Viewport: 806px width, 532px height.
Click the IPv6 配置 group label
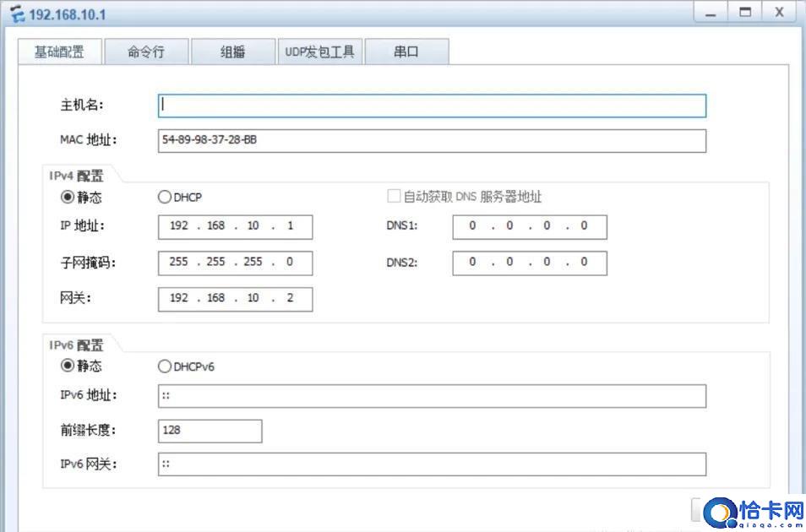coord(76,345)
